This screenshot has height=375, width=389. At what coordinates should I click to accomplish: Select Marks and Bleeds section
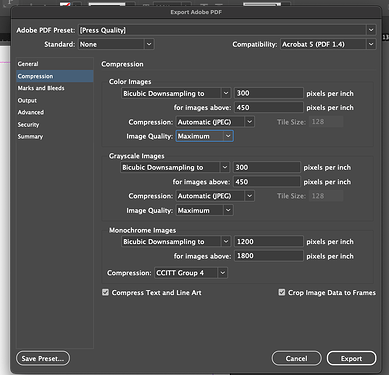click(x=41, y=88)
